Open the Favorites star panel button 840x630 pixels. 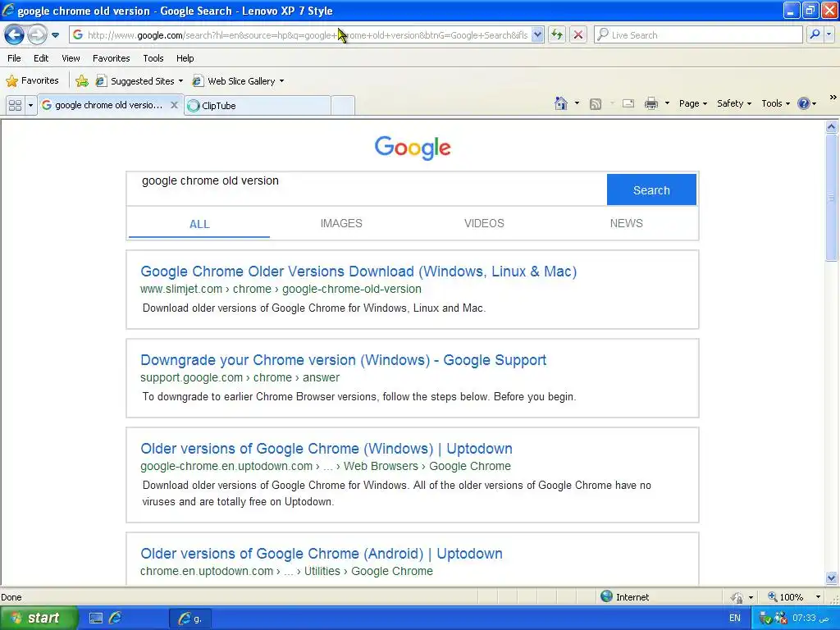click(32, 81)
